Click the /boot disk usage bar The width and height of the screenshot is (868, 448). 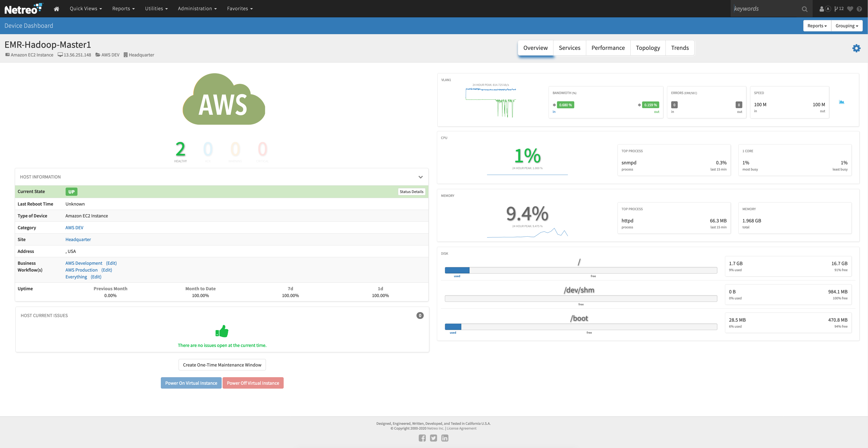(x=581, y=326)
